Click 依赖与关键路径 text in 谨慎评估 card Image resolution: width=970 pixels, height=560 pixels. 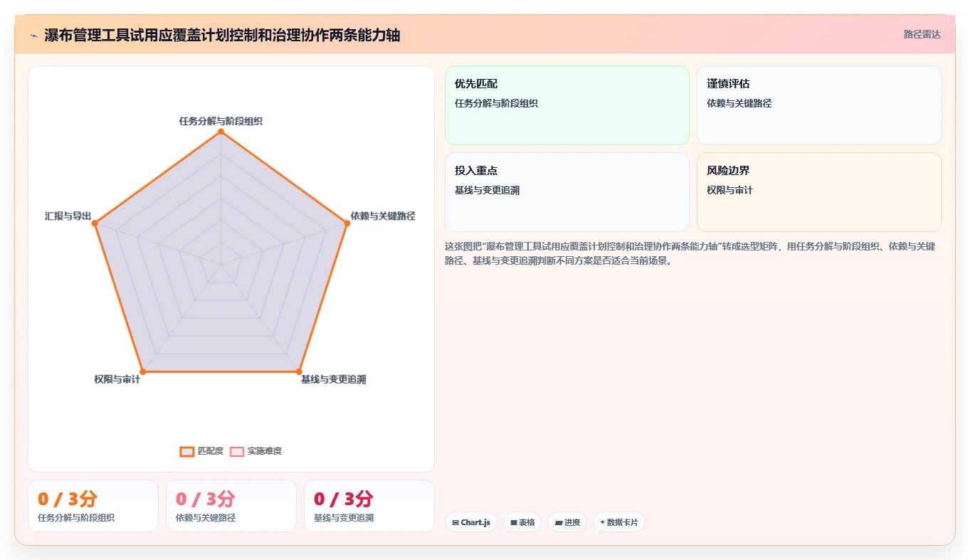point(739,103)
